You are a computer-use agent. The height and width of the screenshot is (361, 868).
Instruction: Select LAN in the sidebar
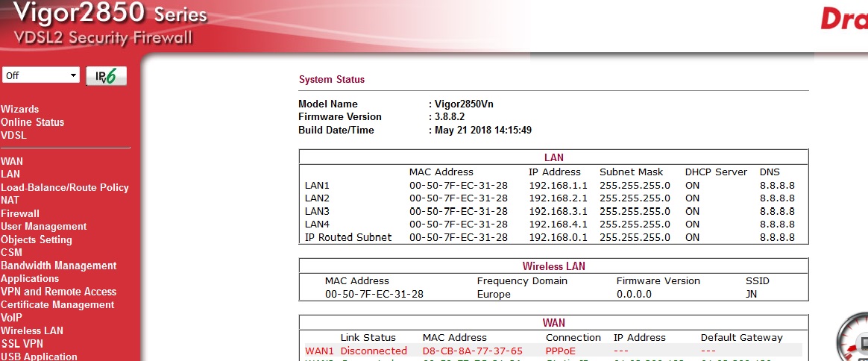10,174
